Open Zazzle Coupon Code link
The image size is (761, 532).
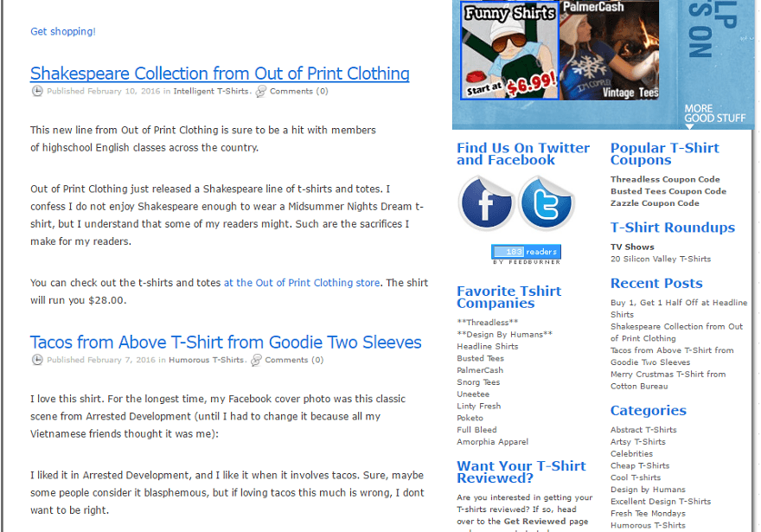(655, 203)
